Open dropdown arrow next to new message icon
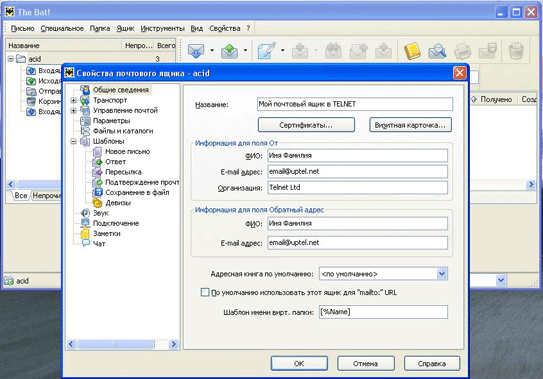Image resolution: width=543 pixels, height=379 pixels. [x=283, y=51]
